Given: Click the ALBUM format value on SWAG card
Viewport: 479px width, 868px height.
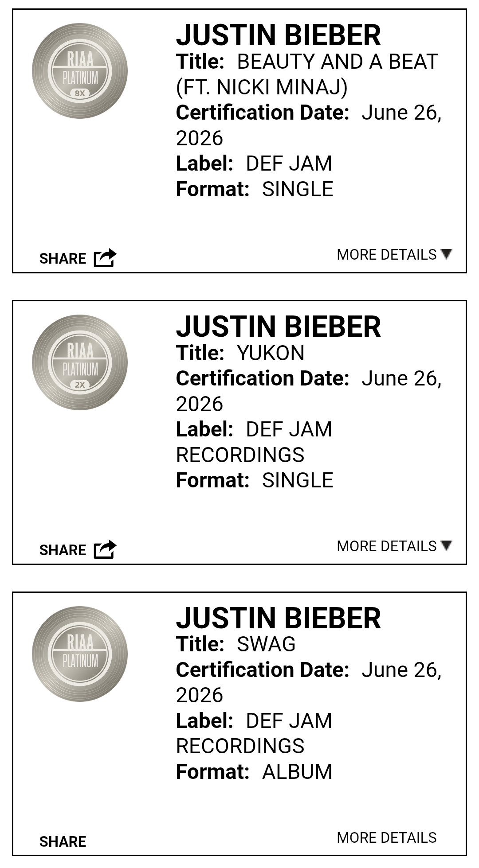Looking at the screenshot, I should pyautogui.click(x=297, y=772).
